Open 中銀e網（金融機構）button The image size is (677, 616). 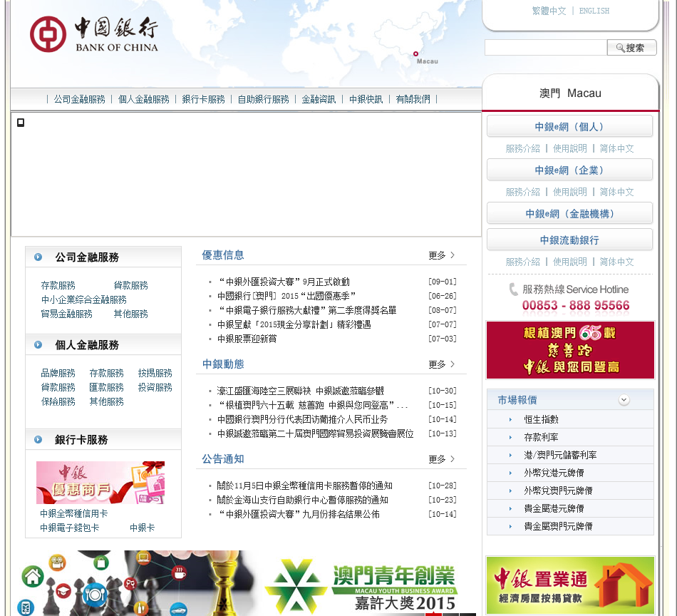(x=569, y=213)
